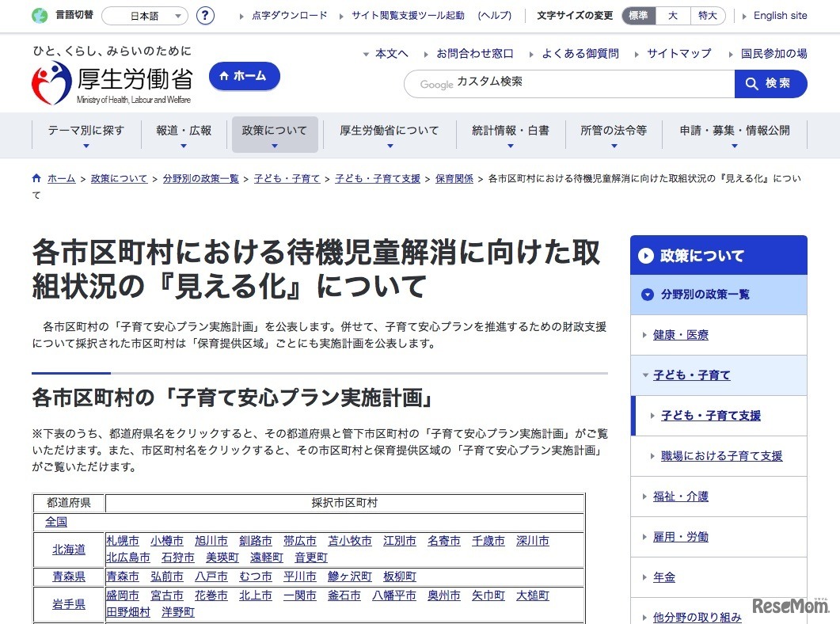Go to the English site
Screen dimensions: 840x624
[778, 15]
